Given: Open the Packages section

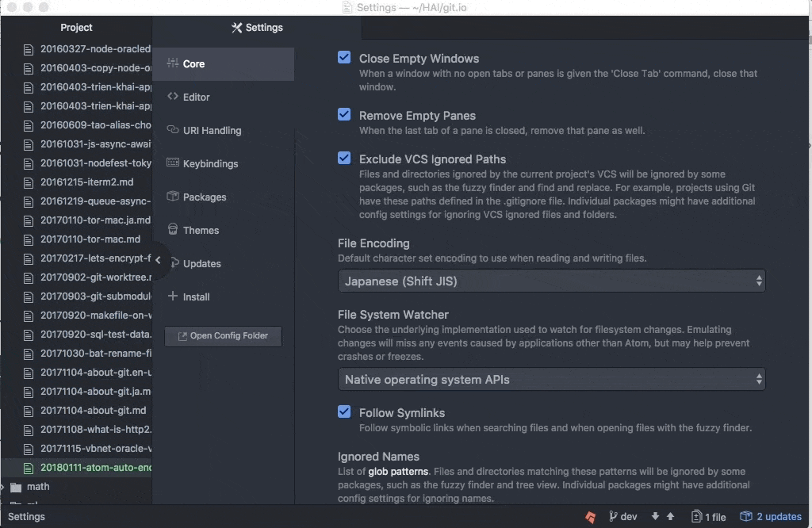Looking at the screenshot, I should (x=223, y=197).
